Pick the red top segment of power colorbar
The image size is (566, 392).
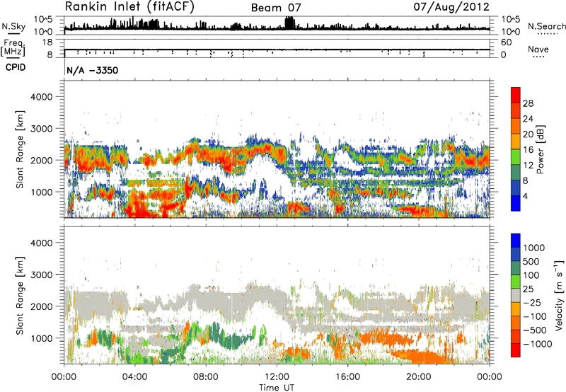click(516, 95)
